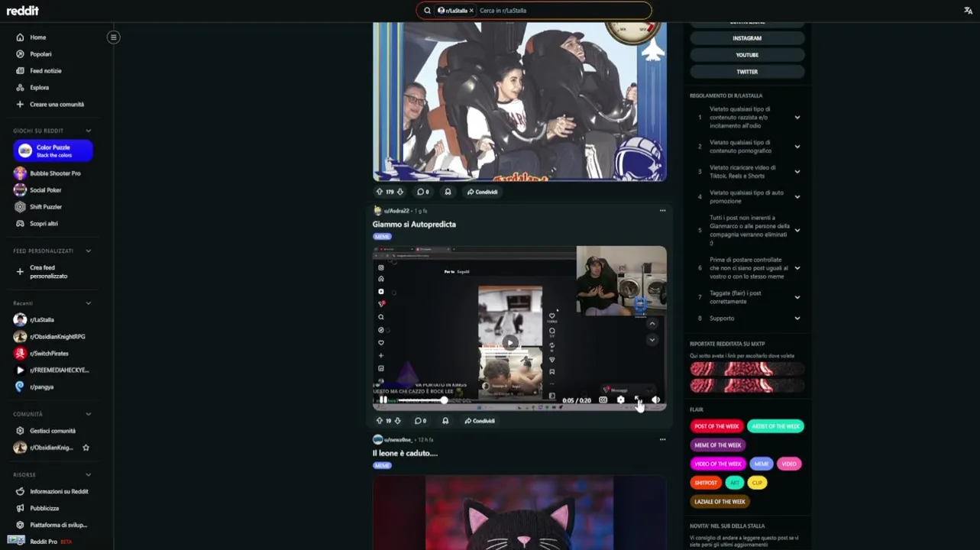Launch the Color Puzzle game
Screen dimensions: 980x550
coord(53,150)
